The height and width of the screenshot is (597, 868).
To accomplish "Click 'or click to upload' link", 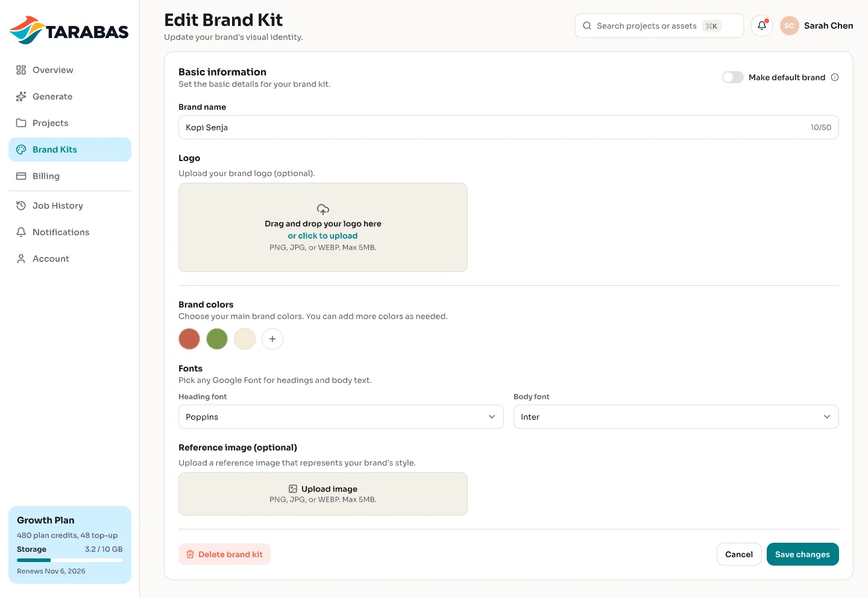I will [322, 236].
